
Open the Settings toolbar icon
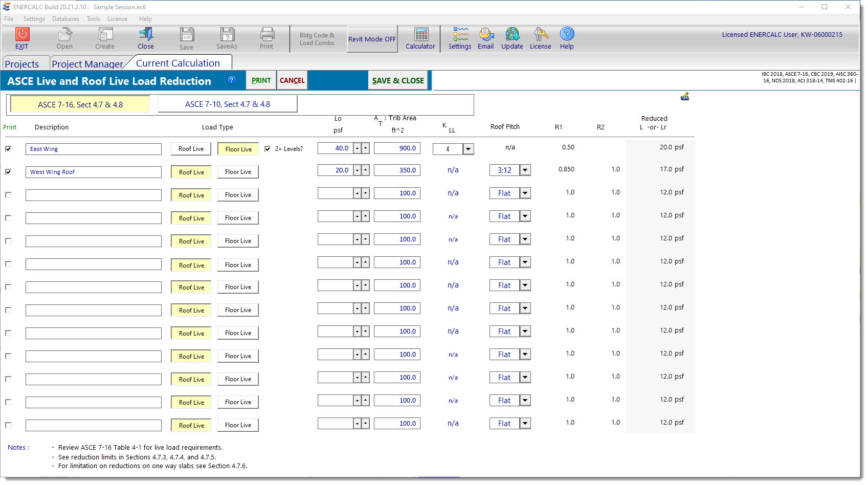[x=460, y=34]
